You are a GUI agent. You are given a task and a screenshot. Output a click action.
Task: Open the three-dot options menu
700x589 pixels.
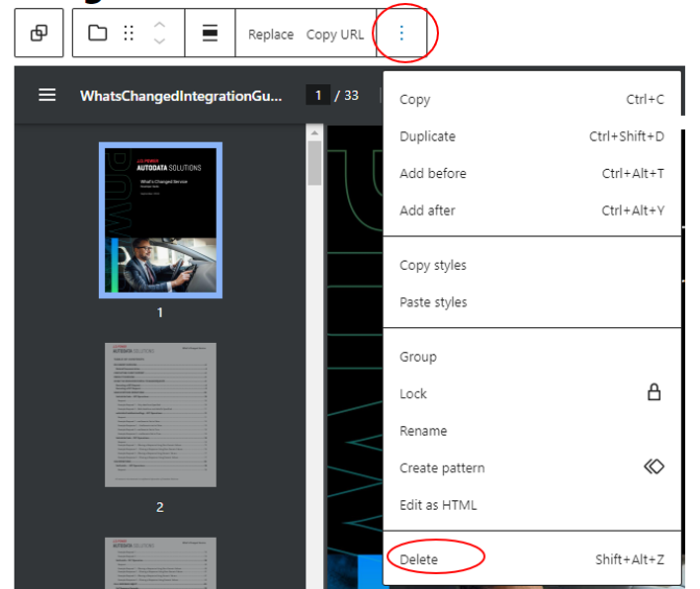coord(401,34)
